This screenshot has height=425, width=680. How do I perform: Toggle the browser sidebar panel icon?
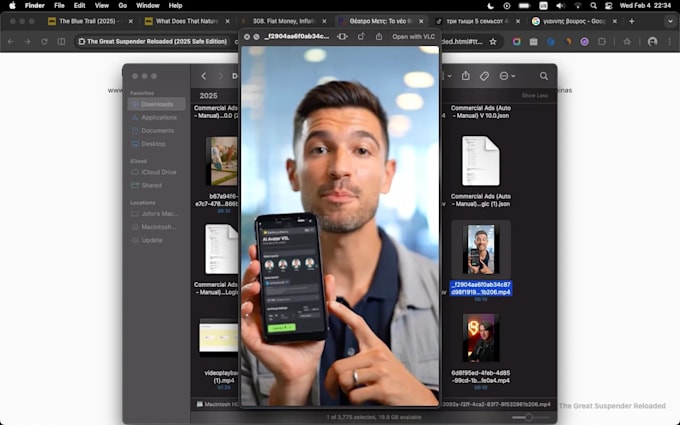click(x=61, y=42)
